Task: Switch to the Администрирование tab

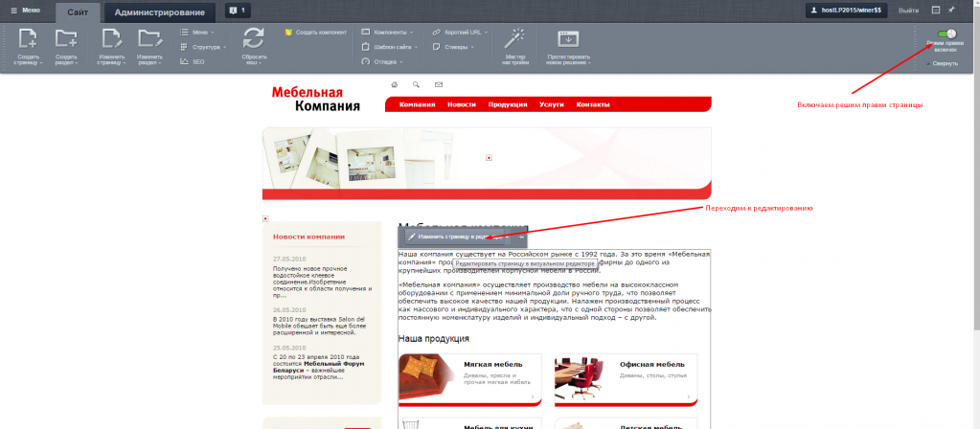Action: [x=158, y=12]
